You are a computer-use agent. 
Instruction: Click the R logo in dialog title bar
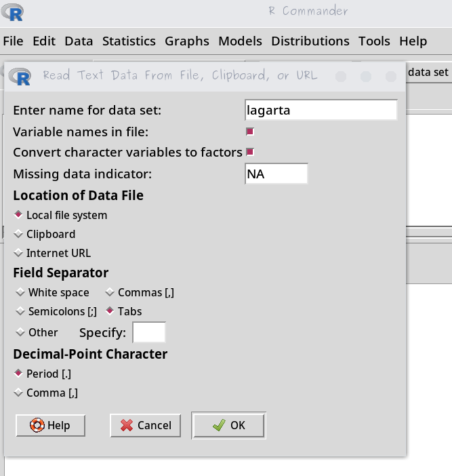(20, 75)
